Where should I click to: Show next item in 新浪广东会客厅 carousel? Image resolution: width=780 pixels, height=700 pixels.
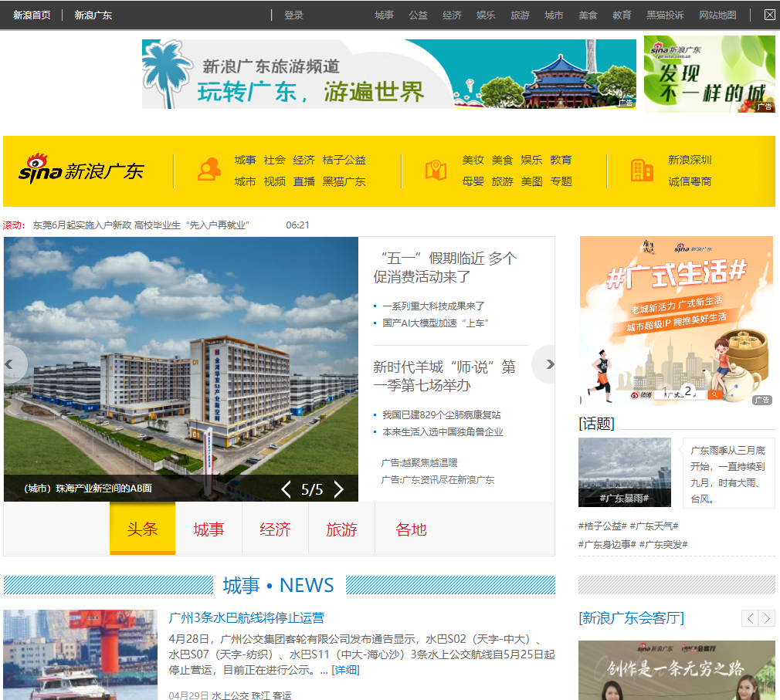pyautogui.click(x=767, y=618)
